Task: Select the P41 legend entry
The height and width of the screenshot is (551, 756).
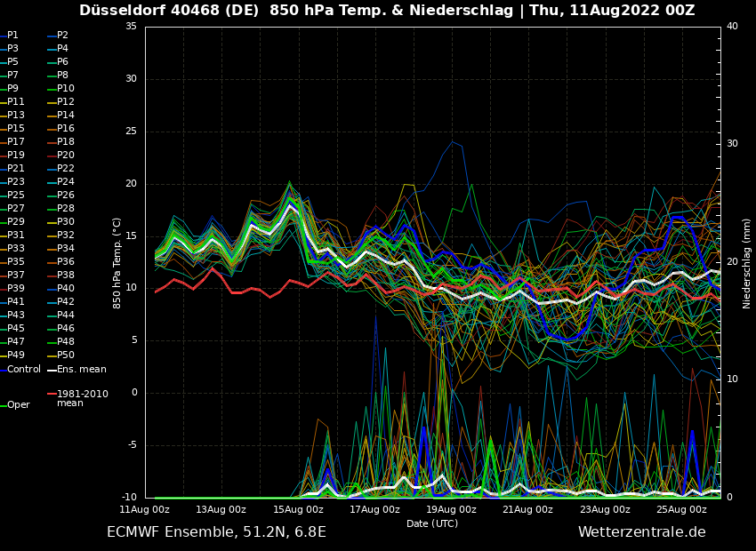Action: [x=16, y=302]
